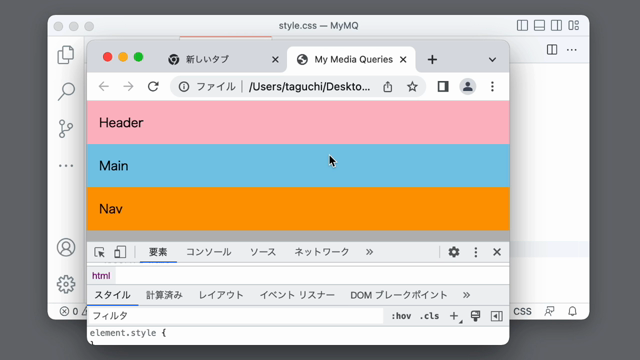Toggle rendering emulation paintbrush icon
Screen dimensions: 640x360
point(476,316)
